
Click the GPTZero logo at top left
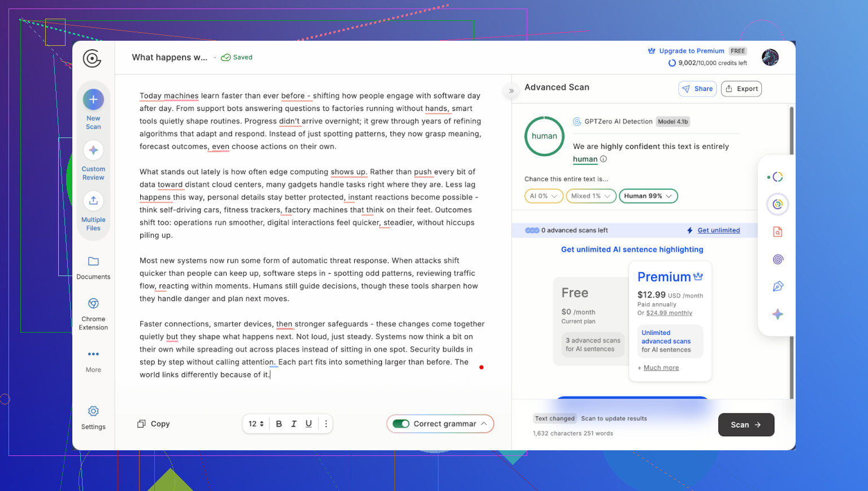coord(92,58)
